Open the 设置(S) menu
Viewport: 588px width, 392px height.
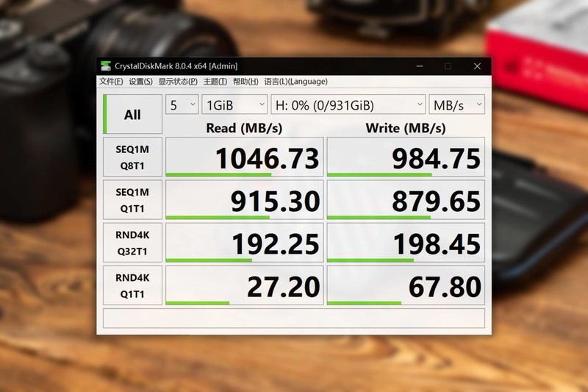tap(140, 82)
